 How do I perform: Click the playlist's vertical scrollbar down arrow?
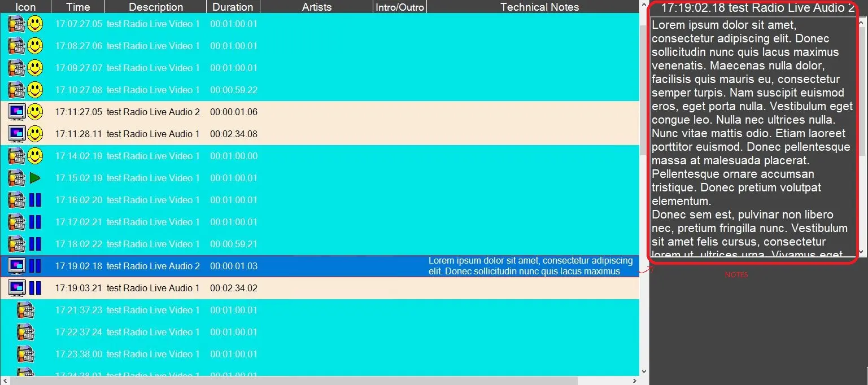click(x=644, y=371)
